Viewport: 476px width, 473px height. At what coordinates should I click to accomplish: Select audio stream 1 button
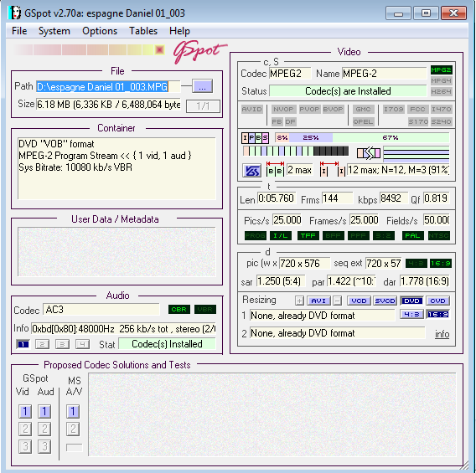tap(23, 344)
